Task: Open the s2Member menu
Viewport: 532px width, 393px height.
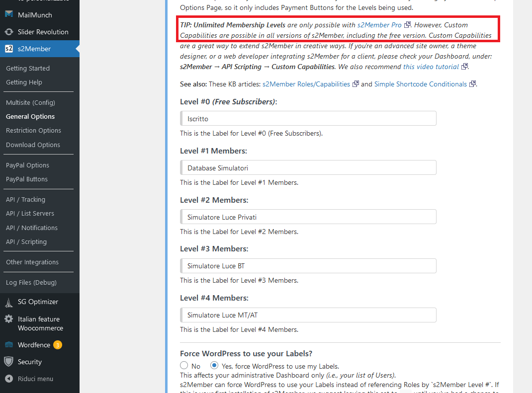Action: click(40, 49)
